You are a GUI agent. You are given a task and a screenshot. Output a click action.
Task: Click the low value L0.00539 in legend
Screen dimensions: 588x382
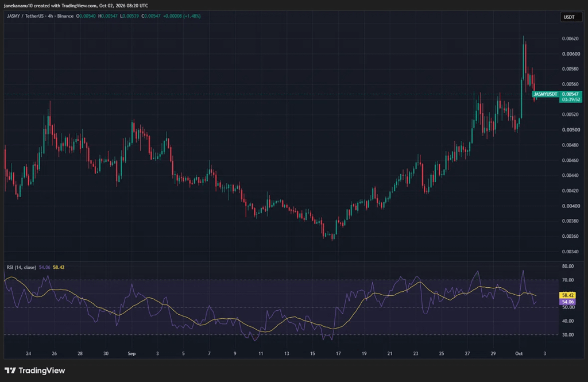(x=129, y=16)
